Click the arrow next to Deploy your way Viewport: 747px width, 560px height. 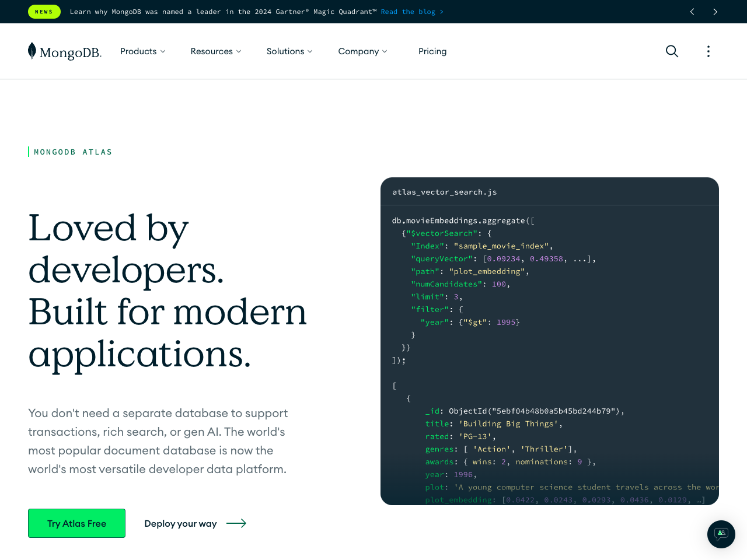point(236,523)
